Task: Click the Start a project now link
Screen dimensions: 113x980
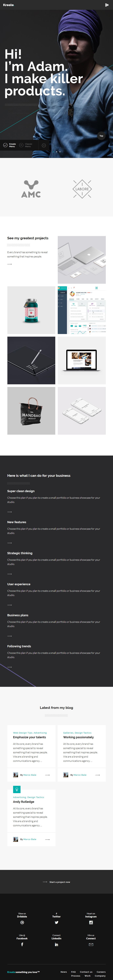Action: [60, 882]
